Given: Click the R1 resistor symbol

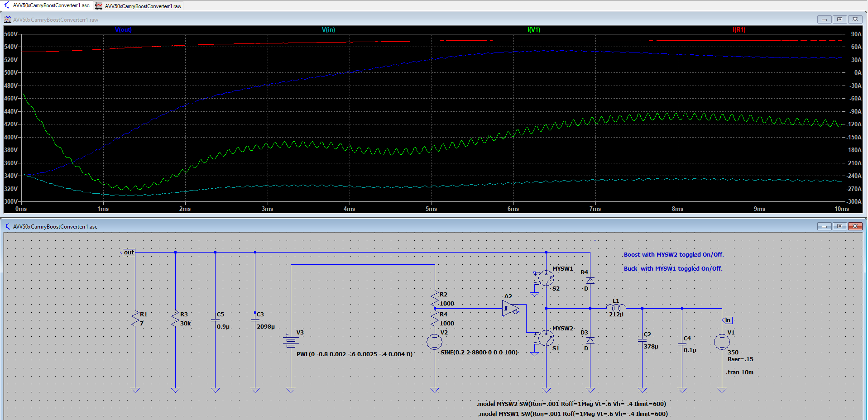Looking at the screenshot, I should (x=135, y=319).
